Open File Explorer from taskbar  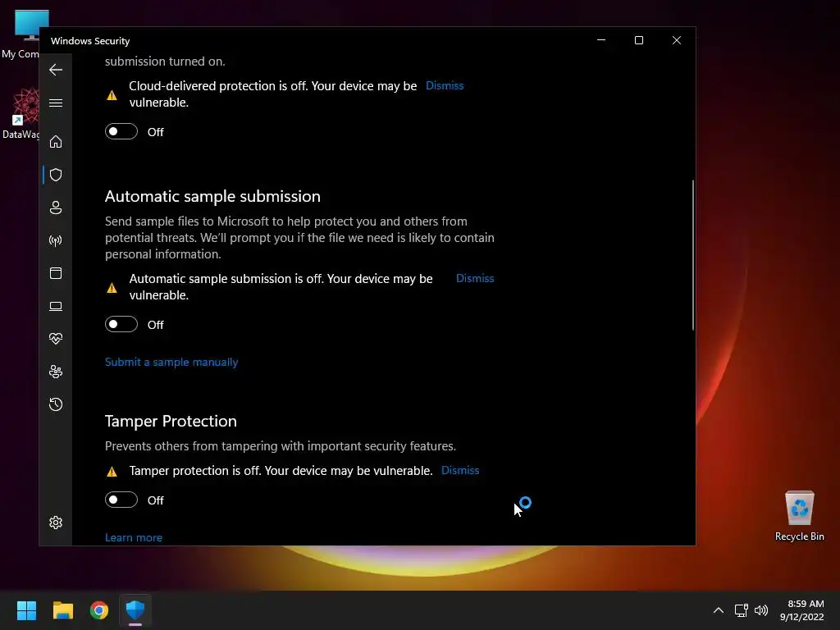coord(62,610)
